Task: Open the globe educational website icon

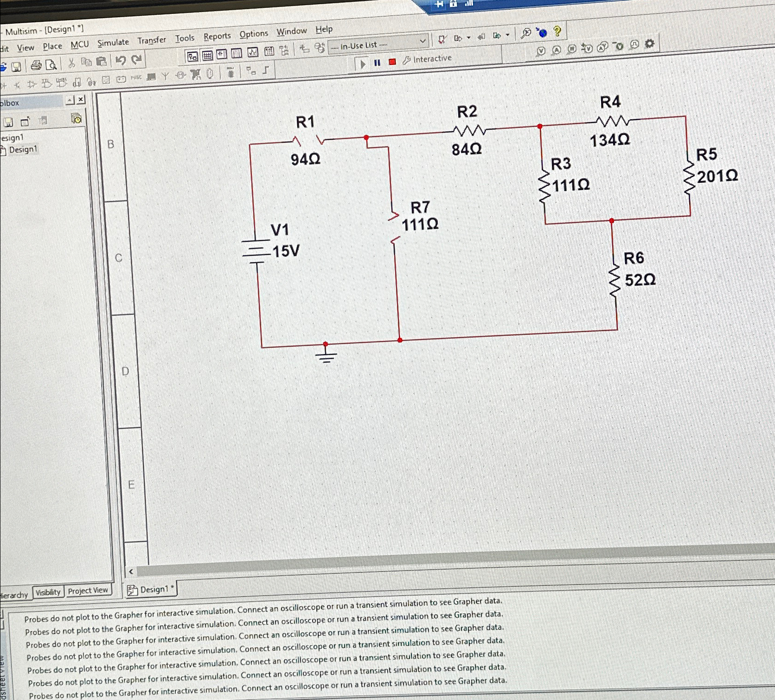Action: click(x=542, y=32)
